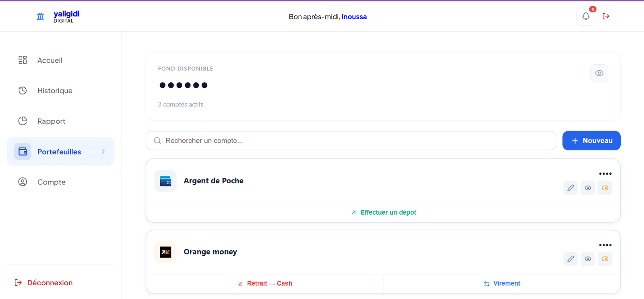Viewport: 644px width, 299px height.
Task: Open the Rapport page in sidebar
Action: 51,121
